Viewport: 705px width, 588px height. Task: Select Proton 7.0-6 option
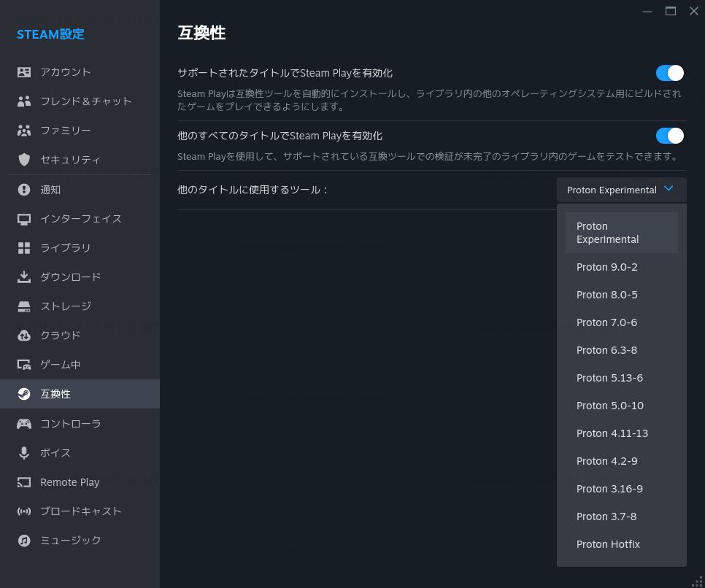(621, 322)
